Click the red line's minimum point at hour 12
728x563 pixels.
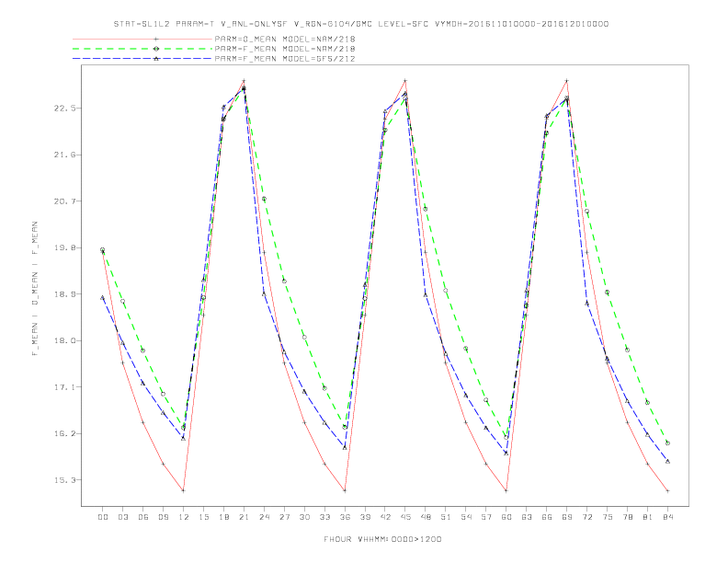pos(184,490)
